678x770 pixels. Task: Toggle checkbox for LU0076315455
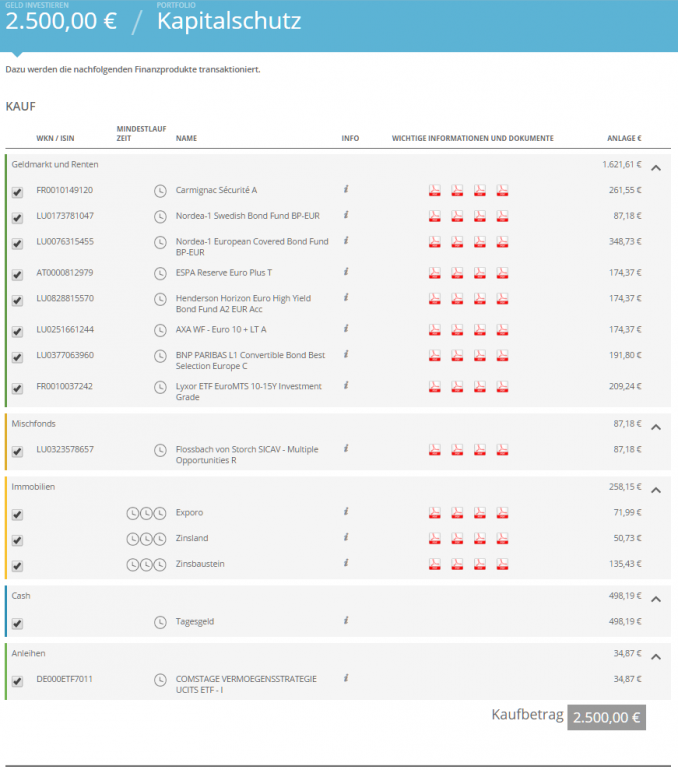pyautogui.click(x=17, y=244)
